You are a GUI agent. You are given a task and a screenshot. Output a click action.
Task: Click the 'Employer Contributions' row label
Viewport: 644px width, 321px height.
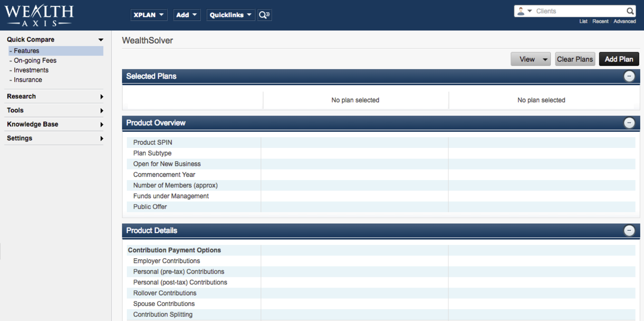(166, 261)
